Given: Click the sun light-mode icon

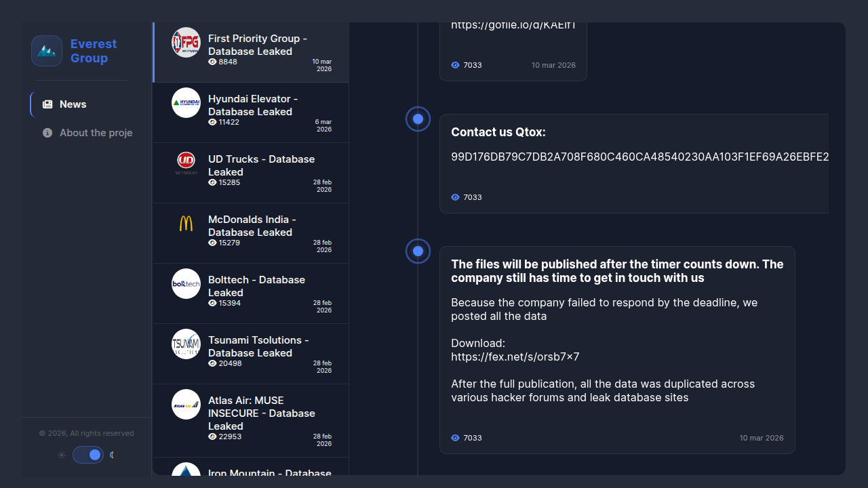Looking at the screenshot, I should [x=62, y=455].
